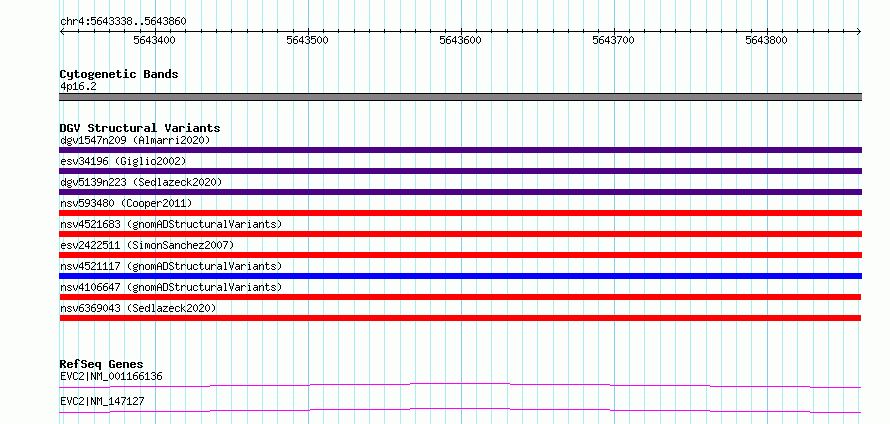Click the gray 4p16.2 cytogenetic band bar
The image size is (890, 424).
pos(460,97)
